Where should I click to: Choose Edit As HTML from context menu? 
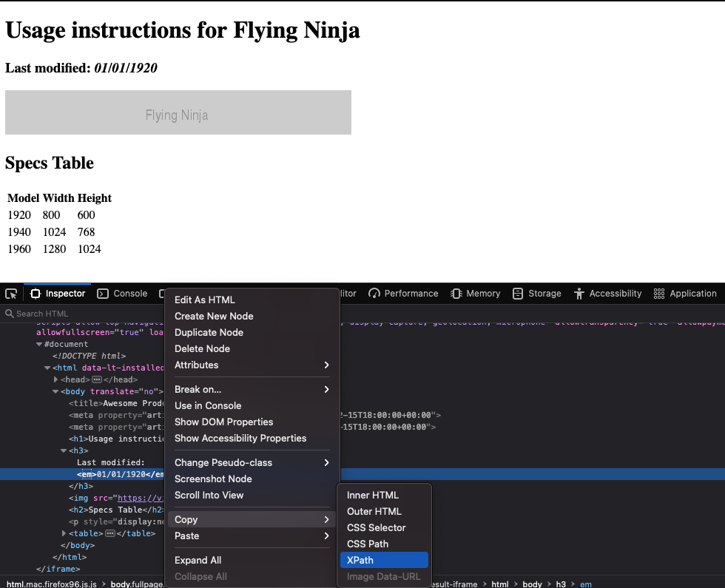point(203,300)
